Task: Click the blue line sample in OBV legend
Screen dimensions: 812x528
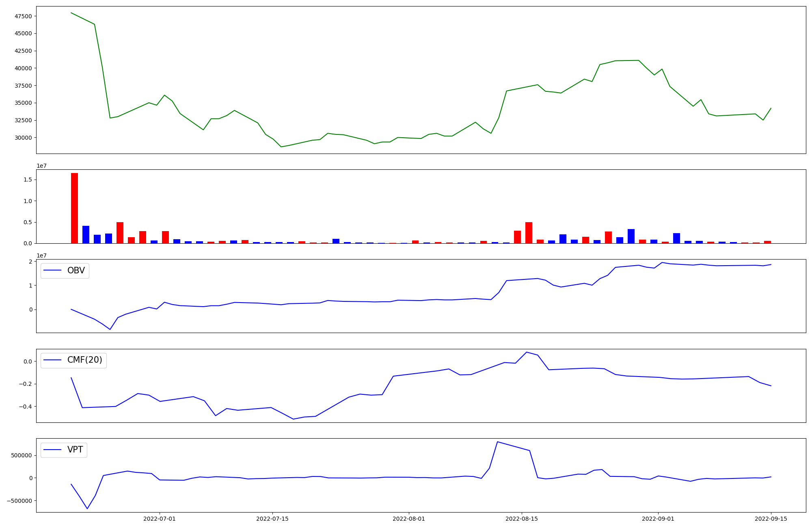Action: coord(52,271)
